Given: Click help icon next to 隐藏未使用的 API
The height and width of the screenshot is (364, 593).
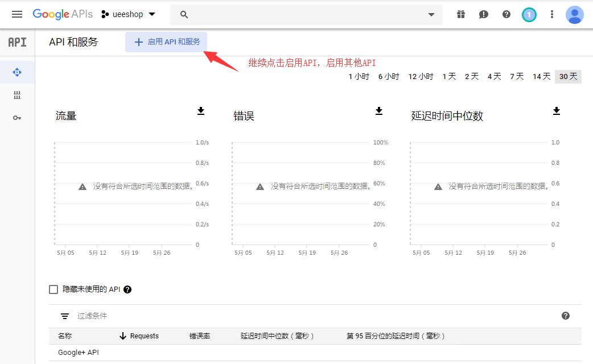Looking at the screenshot, I should coord(127,289).
